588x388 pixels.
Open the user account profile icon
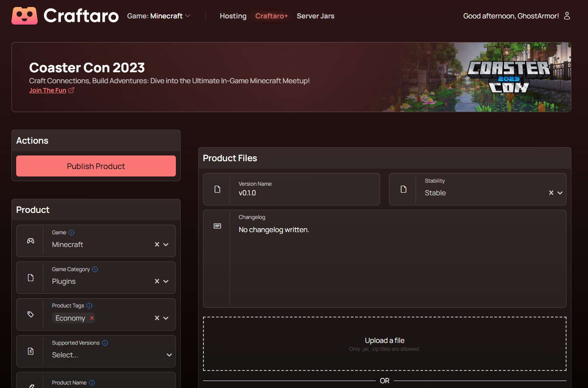click(567, 16)
